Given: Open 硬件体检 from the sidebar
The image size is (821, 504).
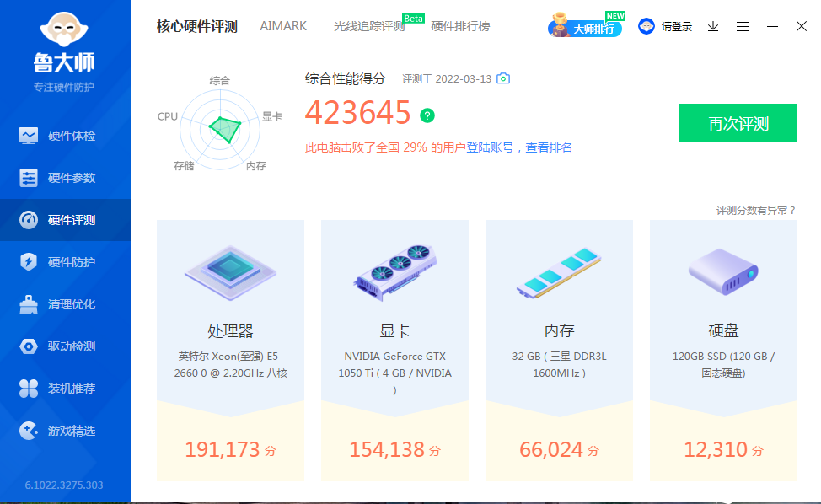Looking at the screenshot, I should coord(66,136).
